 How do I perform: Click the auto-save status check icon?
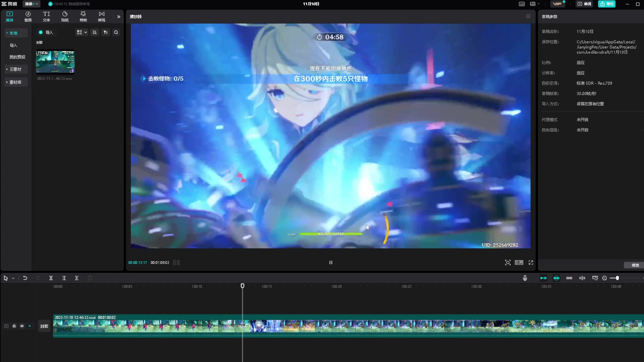50,4
